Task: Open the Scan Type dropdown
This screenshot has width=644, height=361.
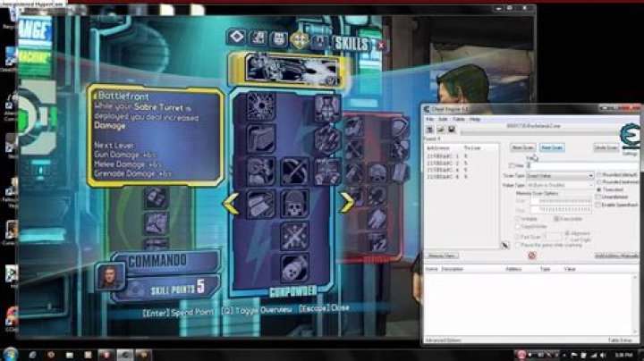Action: [560, 176]
